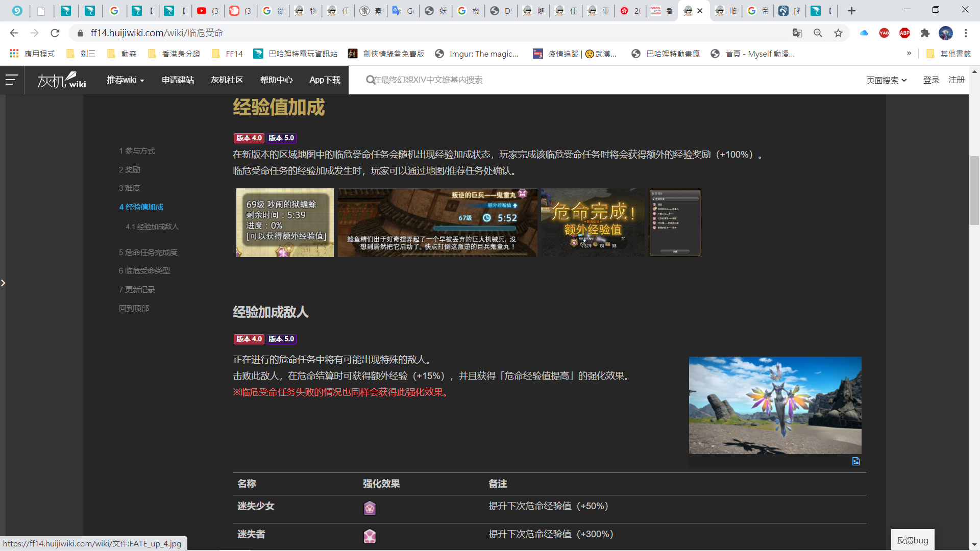Open 灰机社区 menu item
Viewport: 980px width, 551px height.
227,80
